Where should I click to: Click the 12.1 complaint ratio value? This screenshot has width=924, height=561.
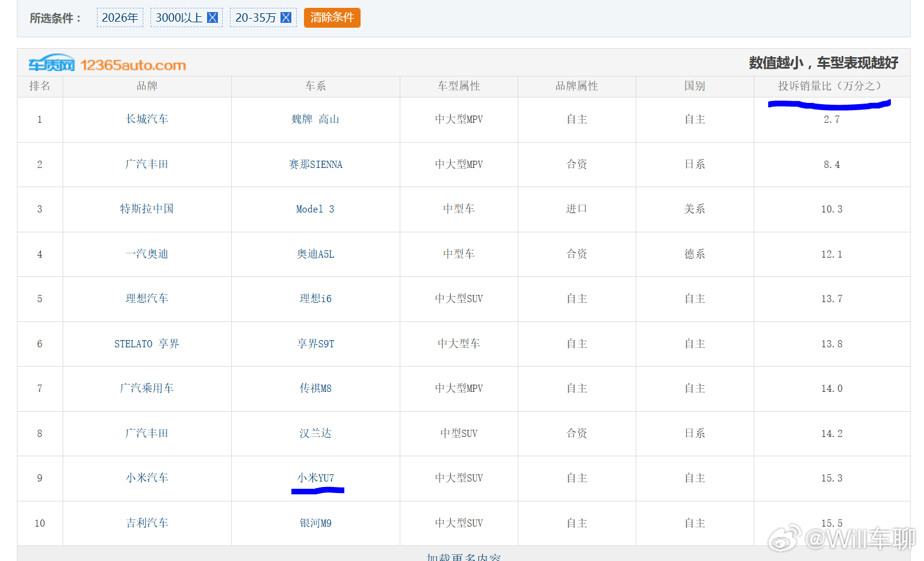click(832, 254)
